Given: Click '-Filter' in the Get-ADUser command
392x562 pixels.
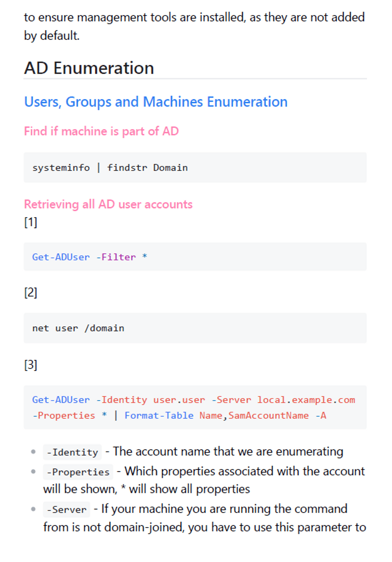Looking at the screenshot, I should click(116, 257).
